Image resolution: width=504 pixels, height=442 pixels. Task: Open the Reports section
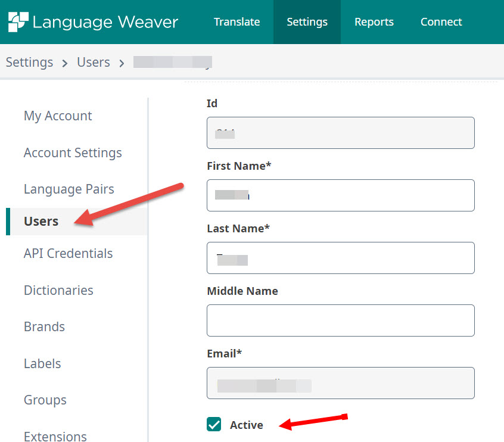[374, 21]
